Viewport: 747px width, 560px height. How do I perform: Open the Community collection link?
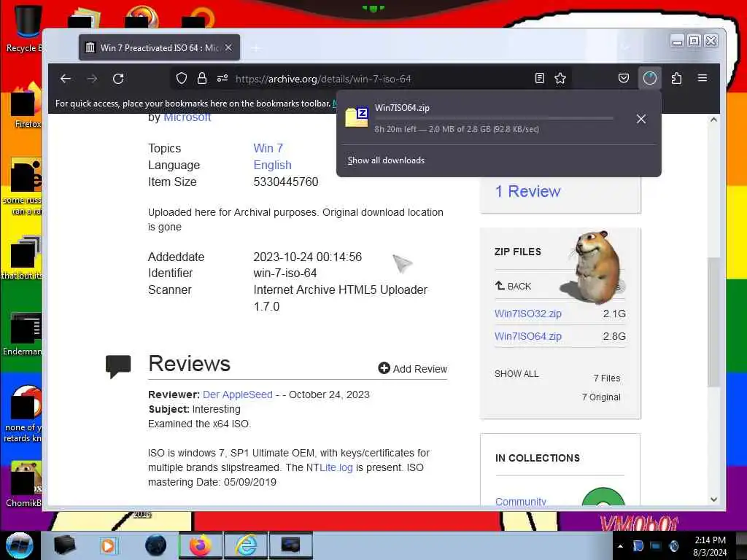click(x=521, y=502)
